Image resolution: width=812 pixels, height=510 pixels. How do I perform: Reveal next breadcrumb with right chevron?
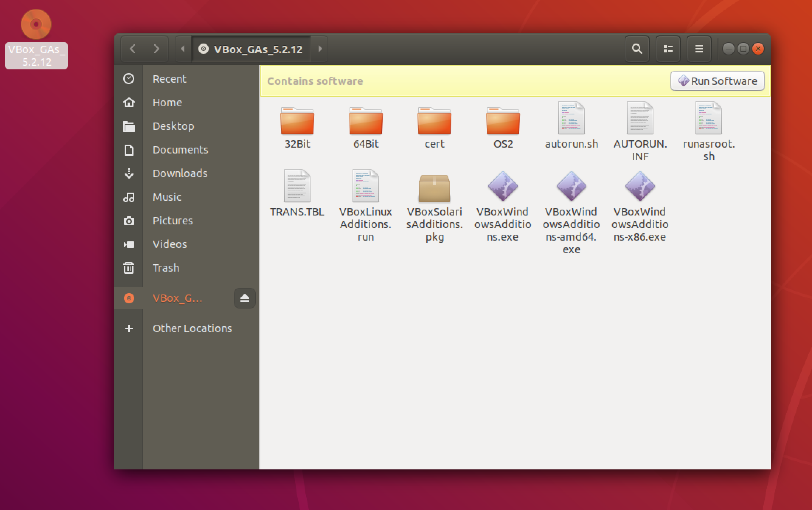click(319, 49)
